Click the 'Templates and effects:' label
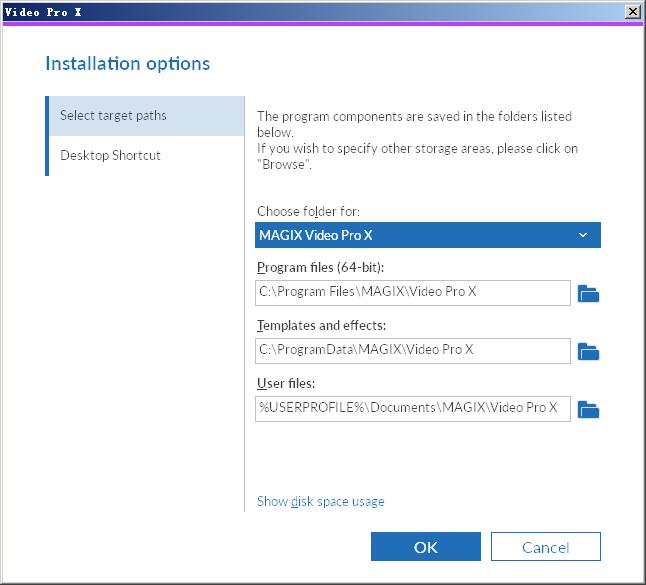The height and width of the screenshot is (585, 646). pyautogui.click(x=321, y=325)
